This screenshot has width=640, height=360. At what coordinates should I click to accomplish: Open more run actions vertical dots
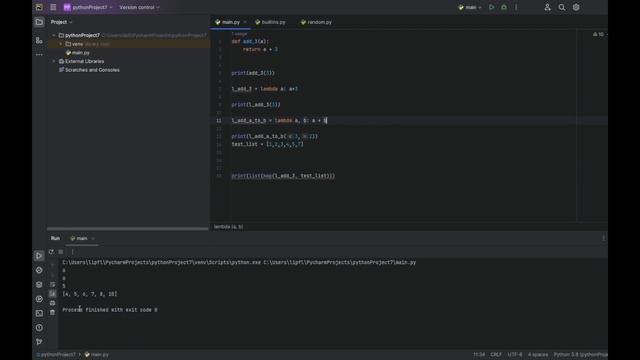[x=516, y=7]
